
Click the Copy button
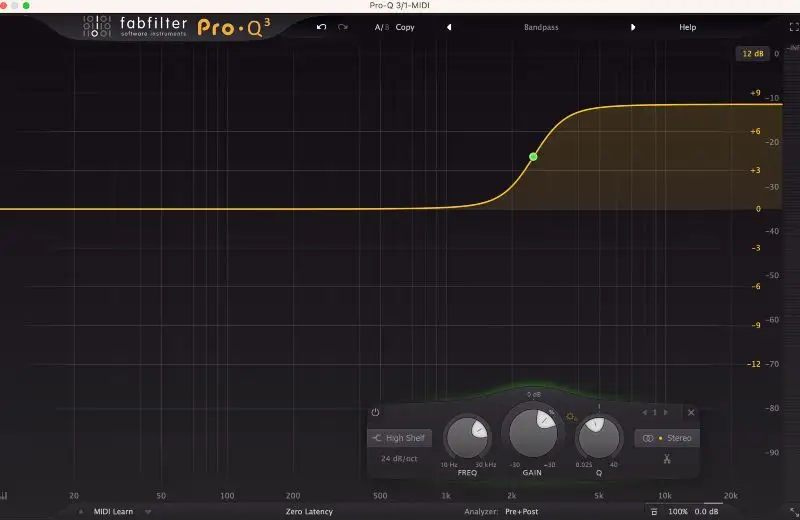(405, 27)
